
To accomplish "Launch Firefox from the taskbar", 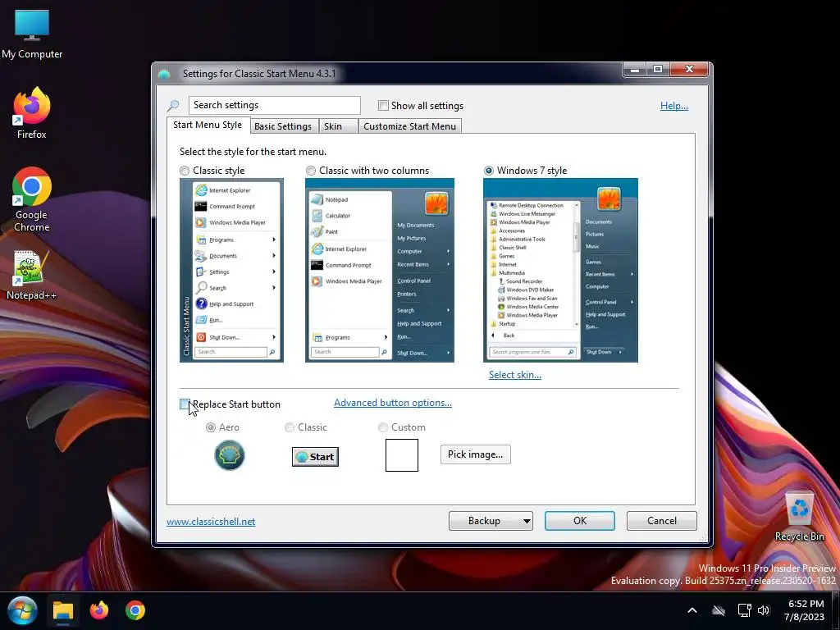I will [99, 610].
